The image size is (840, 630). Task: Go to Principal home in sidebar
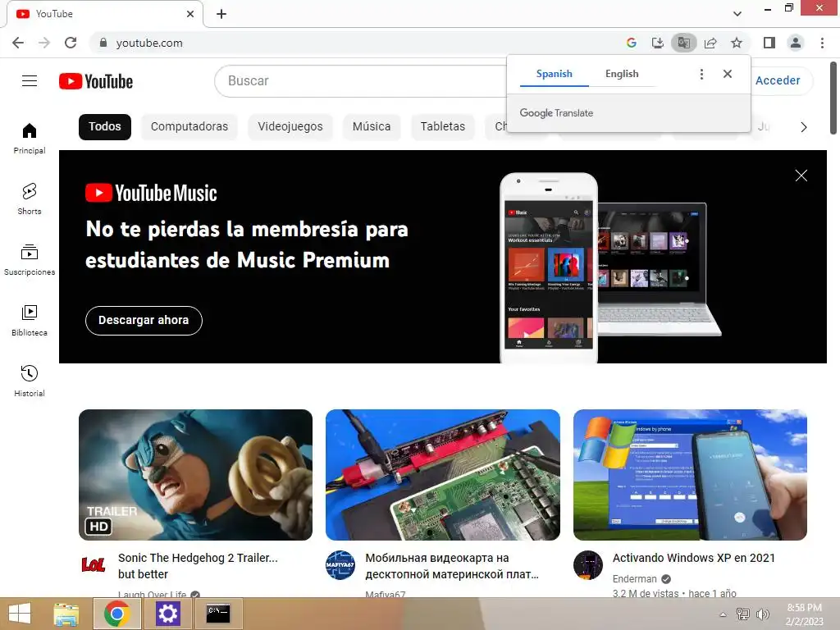[30, 138]
